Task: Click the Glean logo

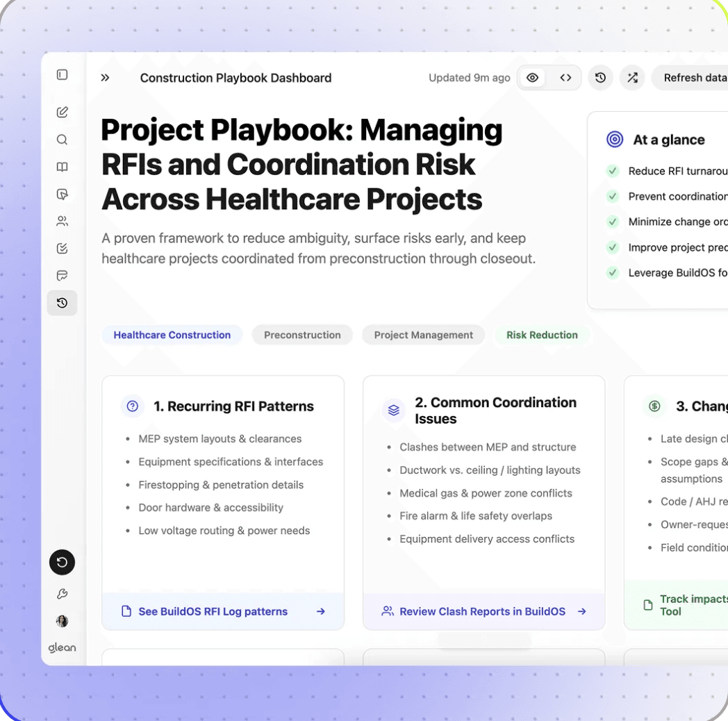Action: pyautogui.click(x=63, y=647)
